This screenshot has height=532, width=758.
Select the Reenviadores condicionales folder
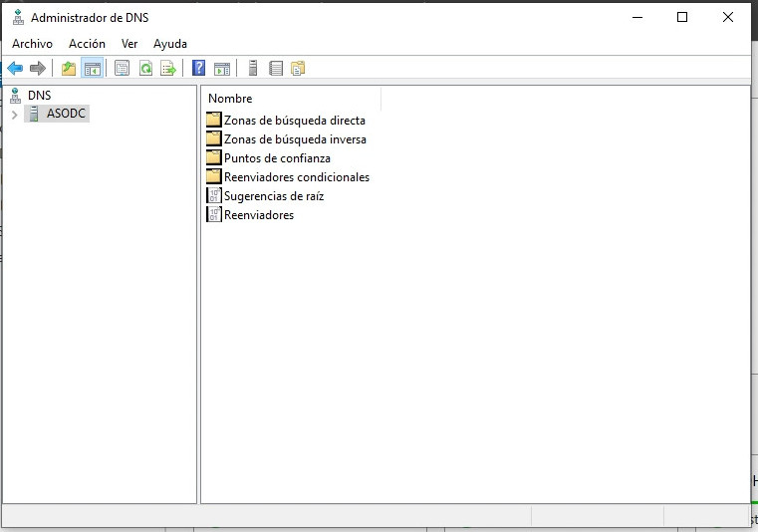pyautogui.click(x=296, y=177)
